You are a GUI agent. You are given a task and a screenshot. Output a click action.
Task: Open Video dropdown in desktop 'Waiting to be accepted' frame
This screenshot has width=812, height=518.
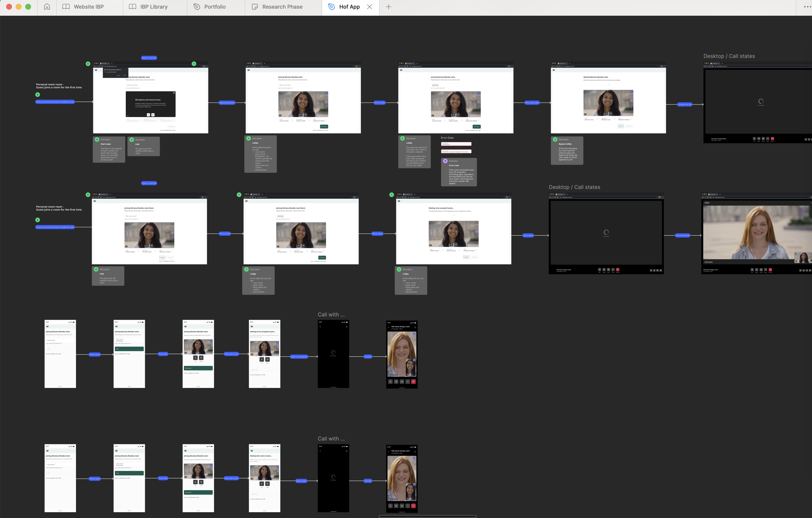click(470, 251)
